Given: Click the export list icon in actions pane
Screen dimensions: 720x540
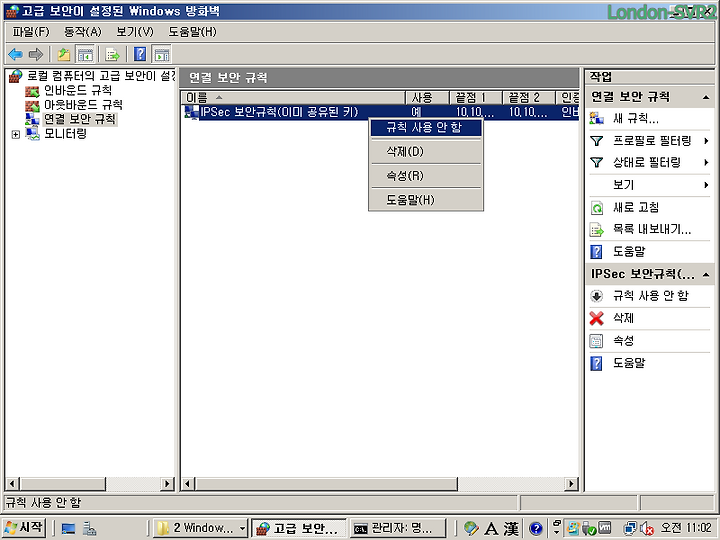Looking at the screenshot, I should click(x=596, y=230).
